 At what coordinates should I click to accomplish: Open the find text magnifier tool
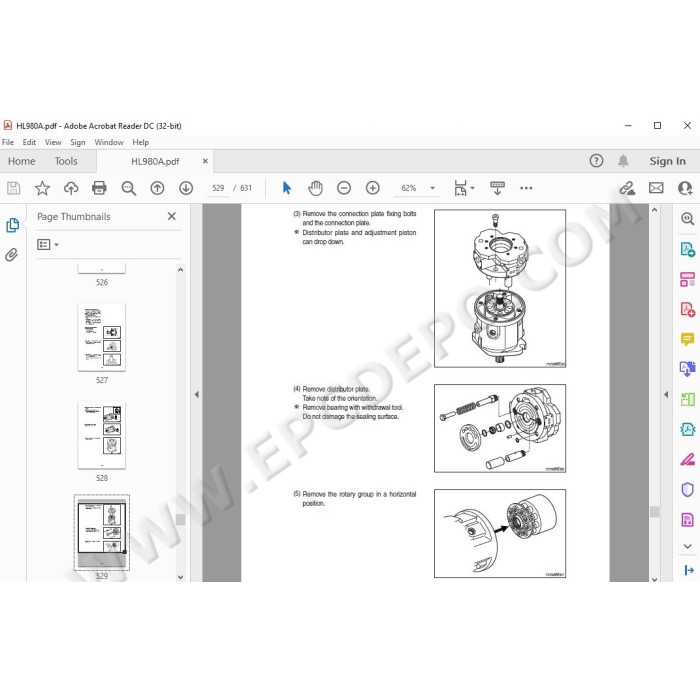[x=129, y=188]
